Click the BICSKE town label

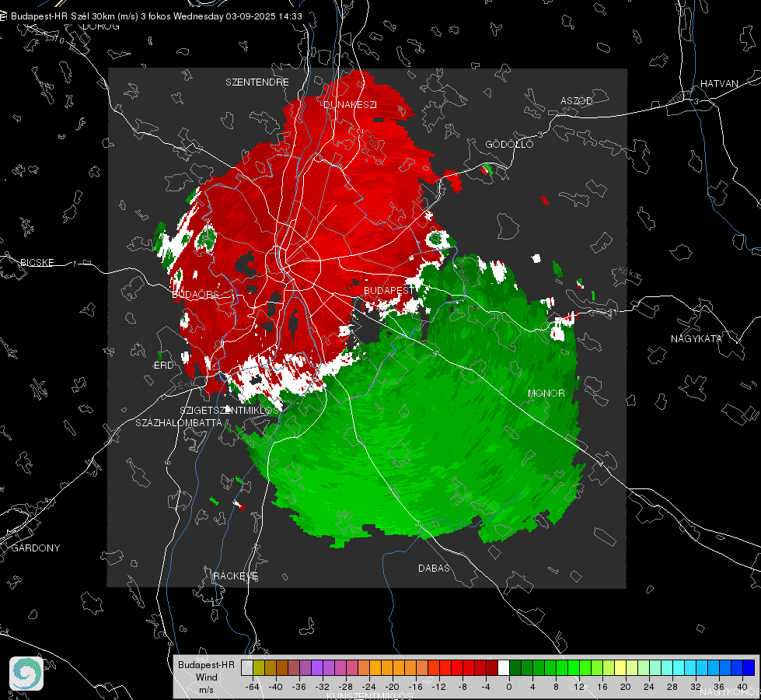click(37, 262)
